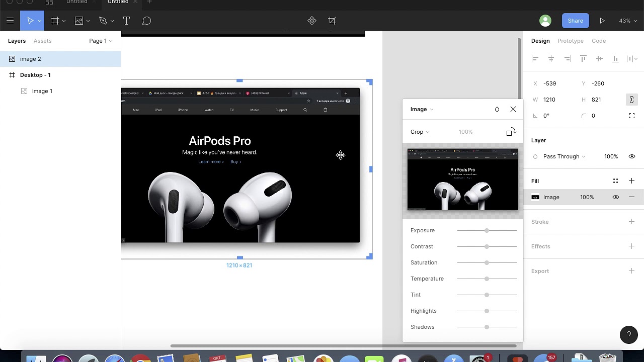Click the Crop image toolbar icon

(x=332, y=21)
